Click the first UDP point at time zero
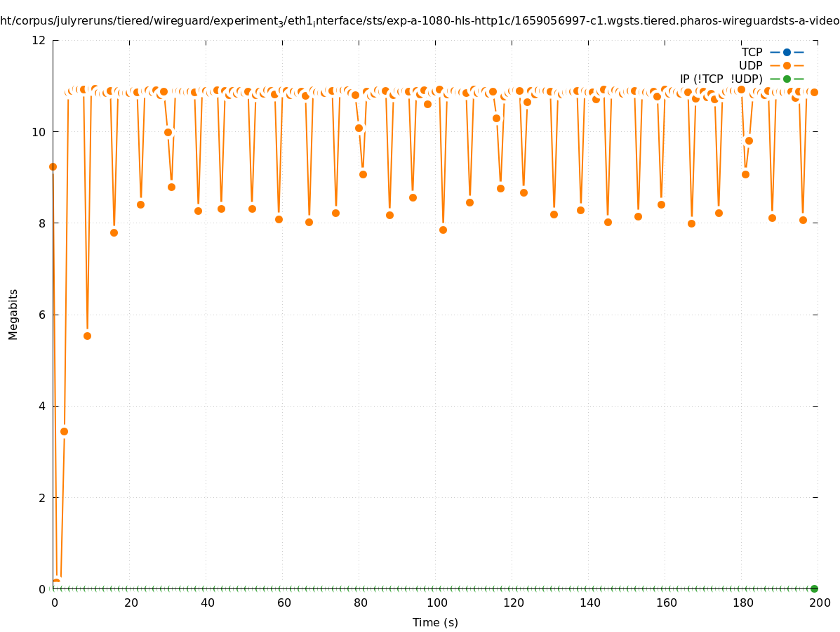This screenshot has height=632, width=840. [53, 166]
